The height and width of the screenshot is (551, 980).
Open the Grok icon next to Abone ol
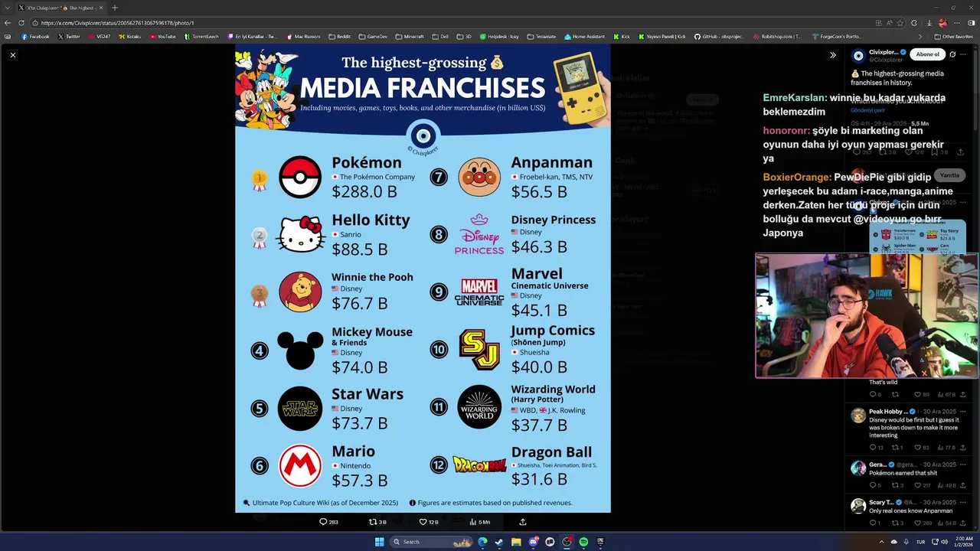point(952,54)
